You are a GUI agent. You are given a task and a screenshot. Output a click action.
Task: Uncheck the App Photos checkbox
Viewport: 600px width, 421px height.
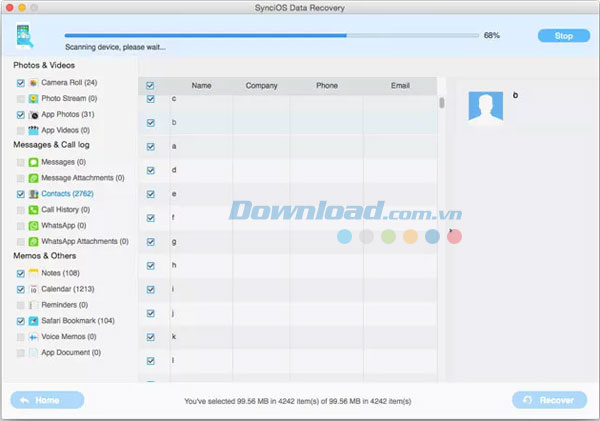(21, 115)
